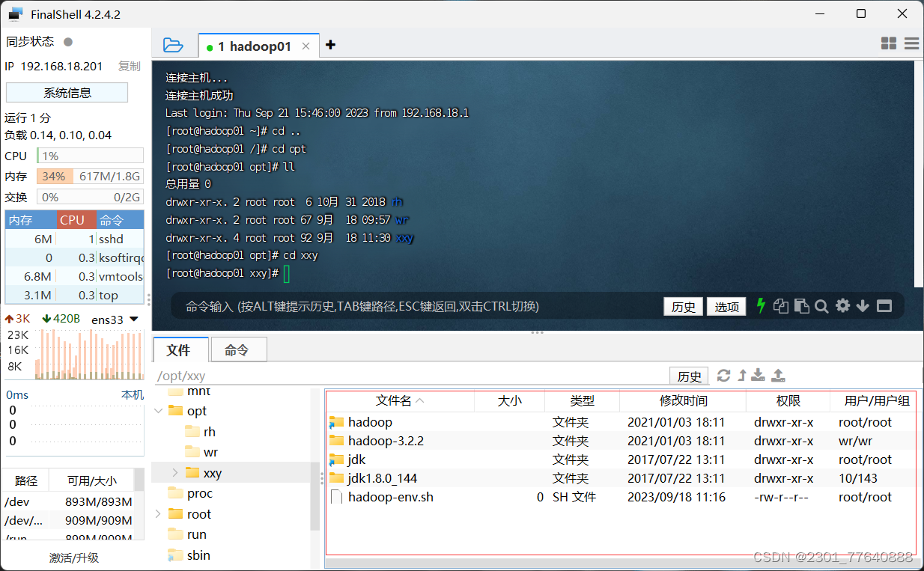The width and height of the screenshot is (924, 571).
Task: Click the 复制 IP link
Action: click(x=130, y=67)
